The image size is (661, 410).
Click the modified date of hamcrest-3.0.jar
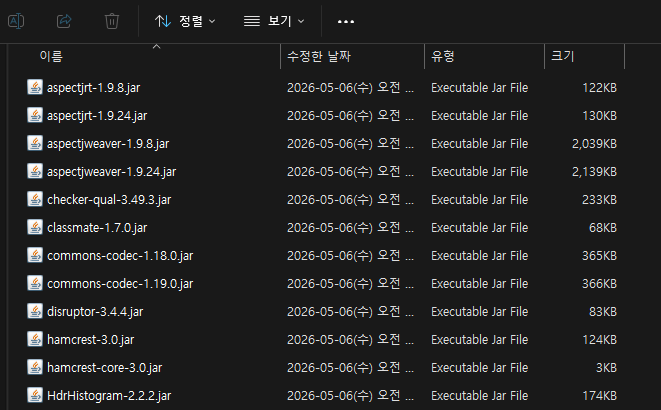[350, 340]
